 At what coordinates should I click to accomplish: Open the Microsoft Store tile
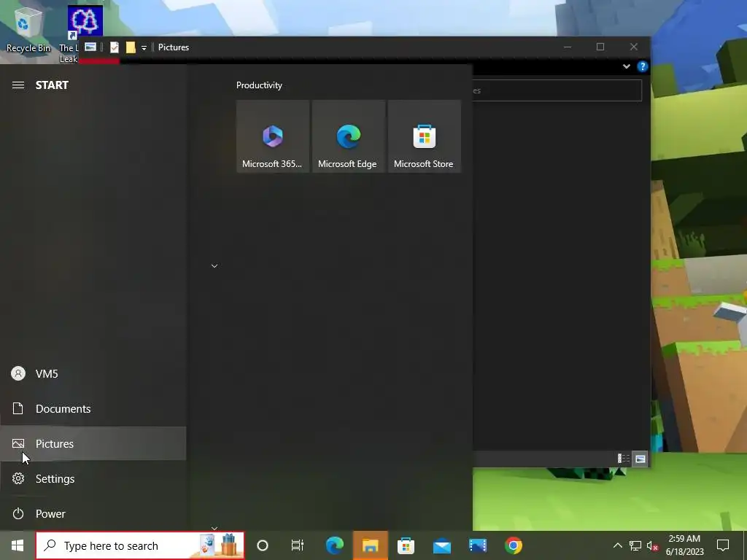pos(424,136)
